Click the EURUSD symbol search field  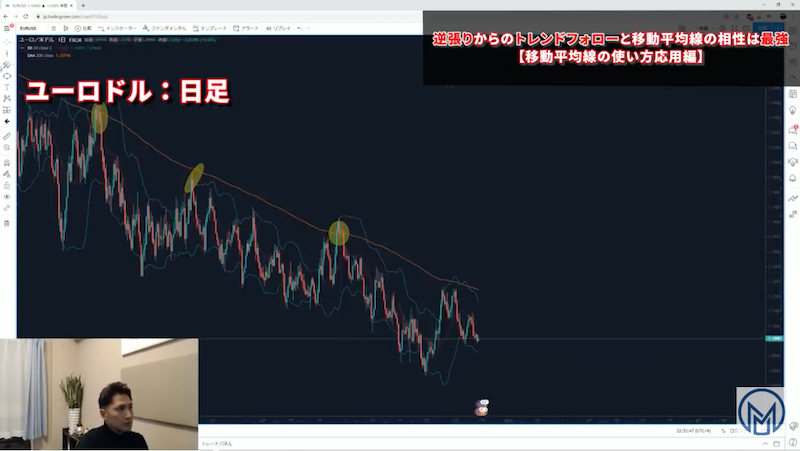(28, 28)
